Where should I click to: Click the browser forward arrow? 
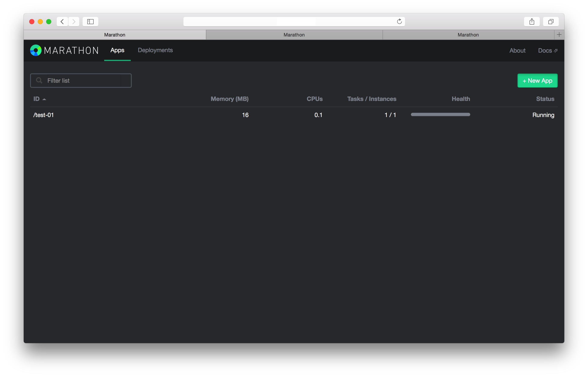pos(74,22)
